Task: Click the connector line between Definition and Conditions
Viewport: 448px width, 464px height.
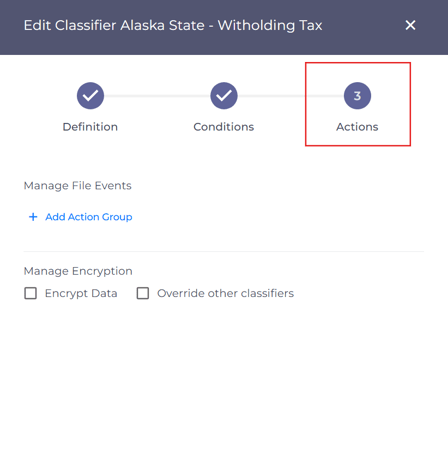Action: tap(157, 96)
